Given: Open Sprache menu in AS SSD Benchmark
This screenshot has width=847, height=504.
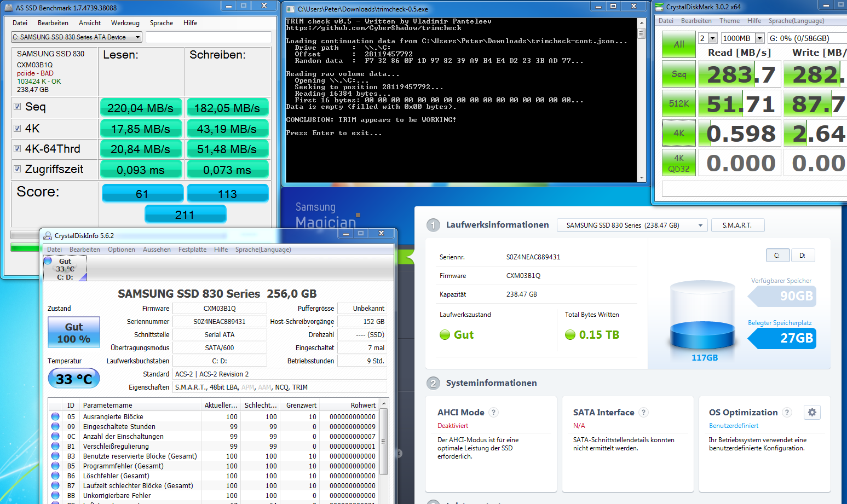Looking at the screenshot, I should [162, 23].
